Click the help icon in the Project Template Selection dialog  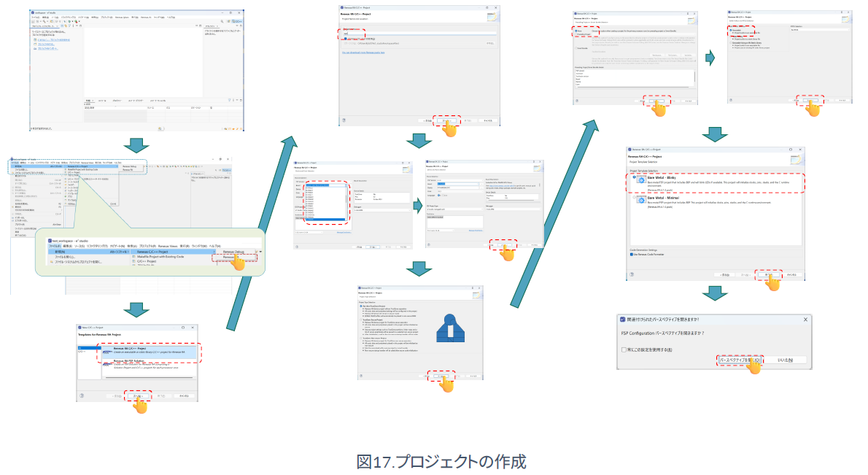coord(632,274)
